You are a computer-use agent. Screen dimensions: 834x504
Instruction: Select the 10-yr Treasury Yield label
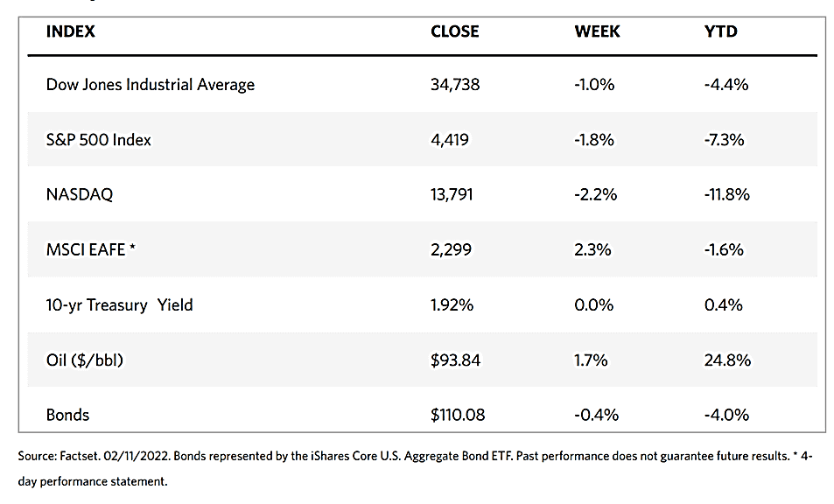click(119, 304)
